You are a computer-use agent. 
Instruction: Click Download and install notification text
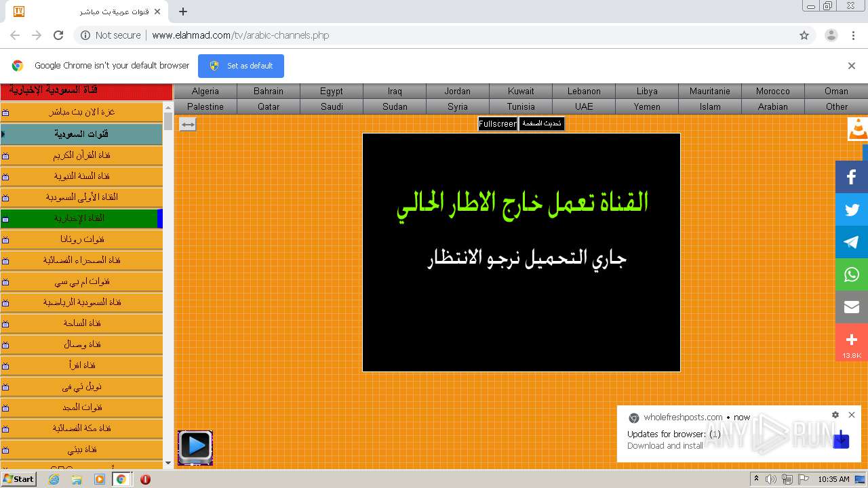pyautogui.click(x=665, y=446)
